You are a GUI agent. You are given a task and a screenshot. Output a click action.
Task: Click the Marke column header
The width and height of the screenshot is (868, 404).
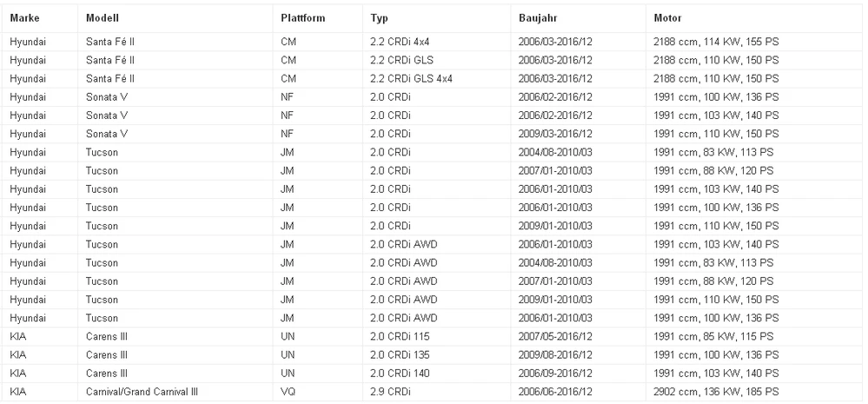[x=25, y=17]
